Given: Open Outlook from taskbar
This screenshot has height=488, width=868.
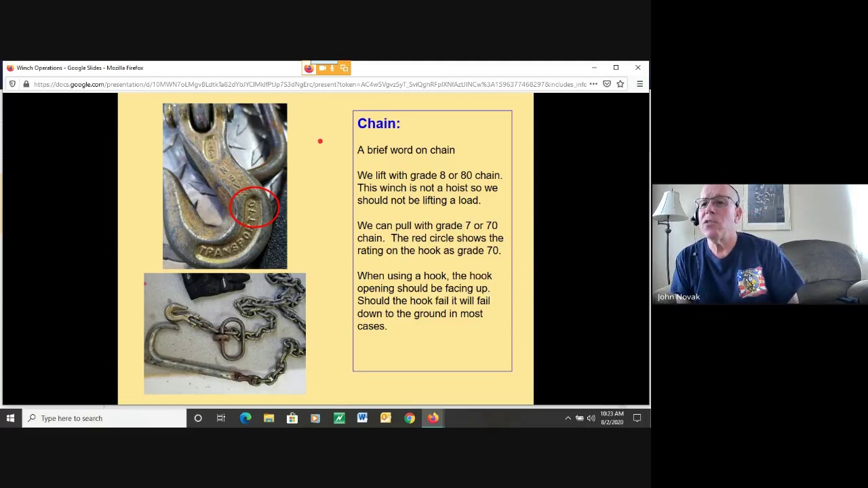Looking at the screenshot, I should (386, 418).
